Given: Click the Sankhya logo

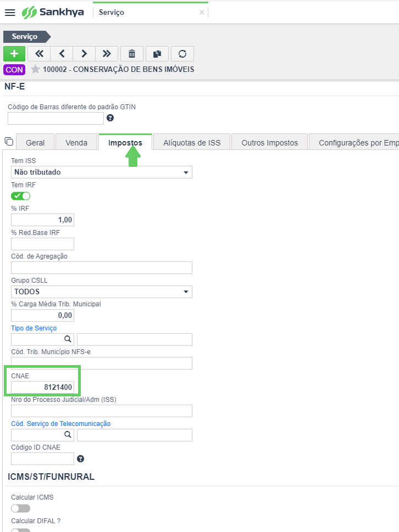Looking at the screenshot, I should pos(53,12).
